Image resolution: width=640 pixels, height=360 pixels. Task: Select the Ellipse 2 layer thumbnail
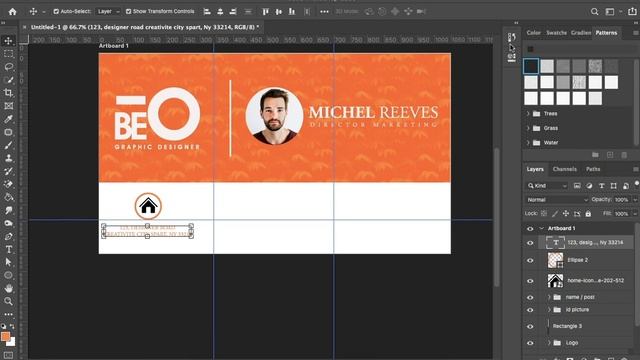click(555, 260)
